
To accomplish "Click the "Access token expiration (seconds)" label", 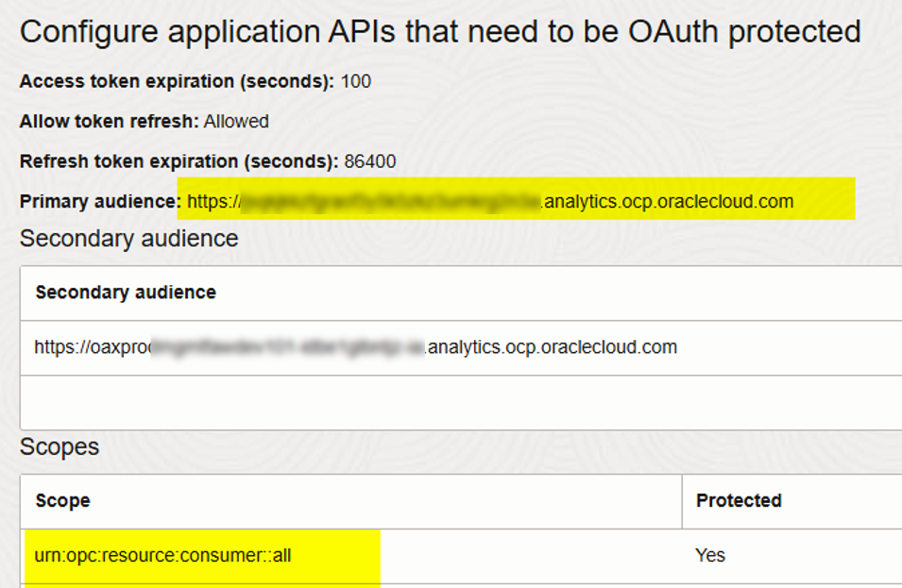I will pyautogui.click(x=177, y=81).
